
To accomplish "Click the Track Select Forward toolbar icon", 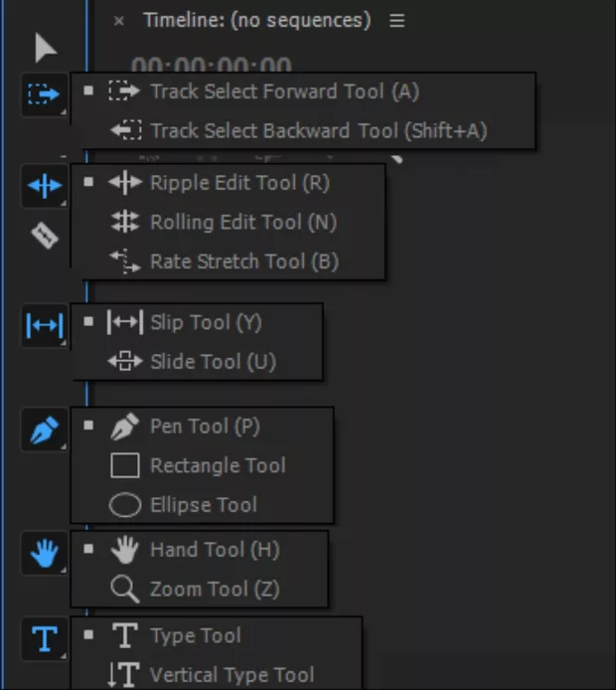I will 45,94.
